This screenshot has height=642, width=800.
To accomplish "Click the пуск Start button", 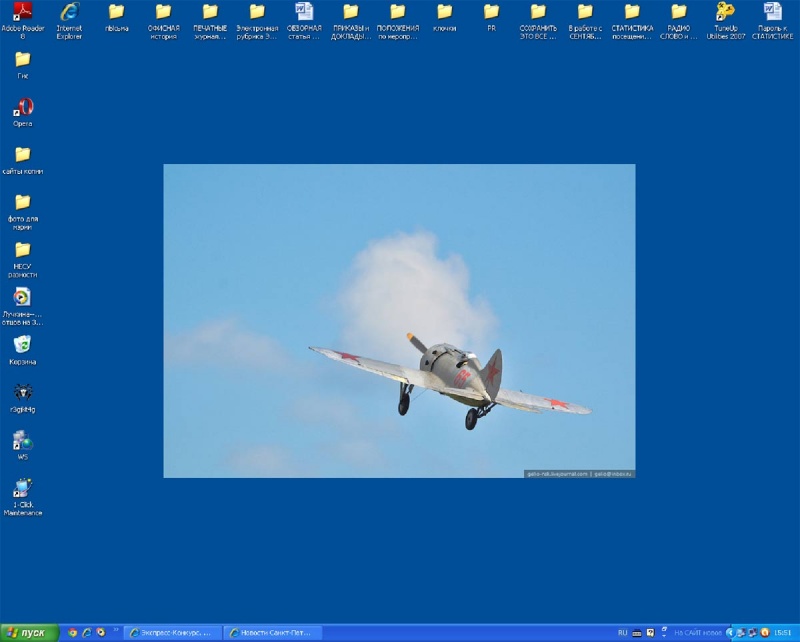I will click(x=29, y=633).
